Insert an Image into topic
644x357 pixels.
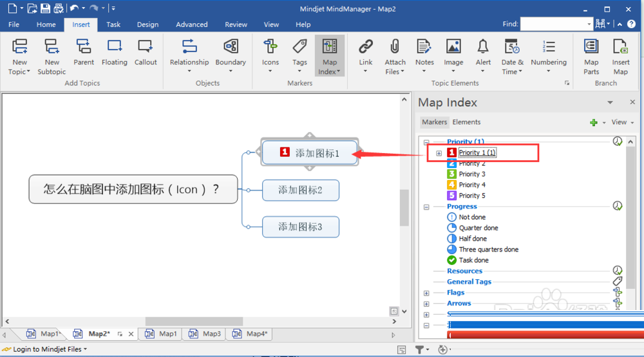click(453, 56)
